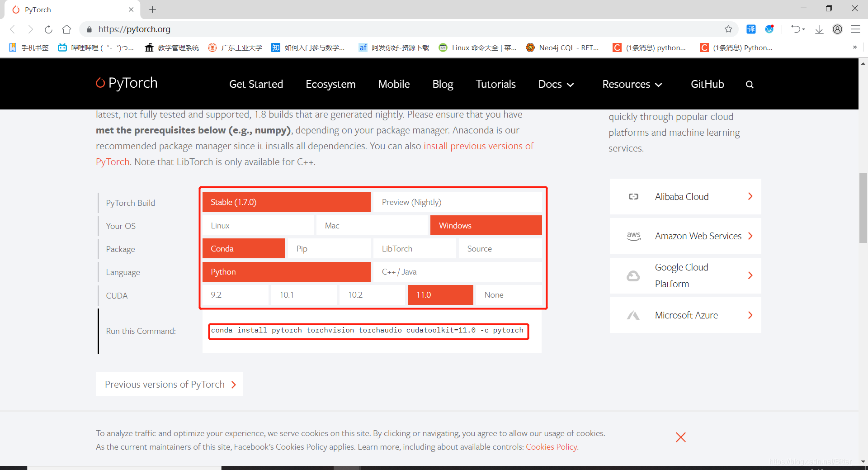Viewport: 868px width, 470px height.
Task: Open browser user account icon
Action: 837,29
